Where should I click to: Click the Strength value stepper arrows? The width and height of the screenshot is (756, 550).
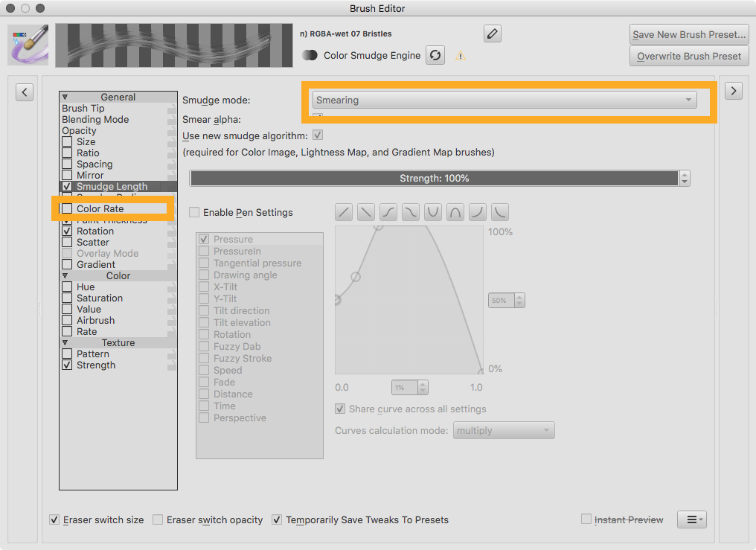click(x=685, y=179)
